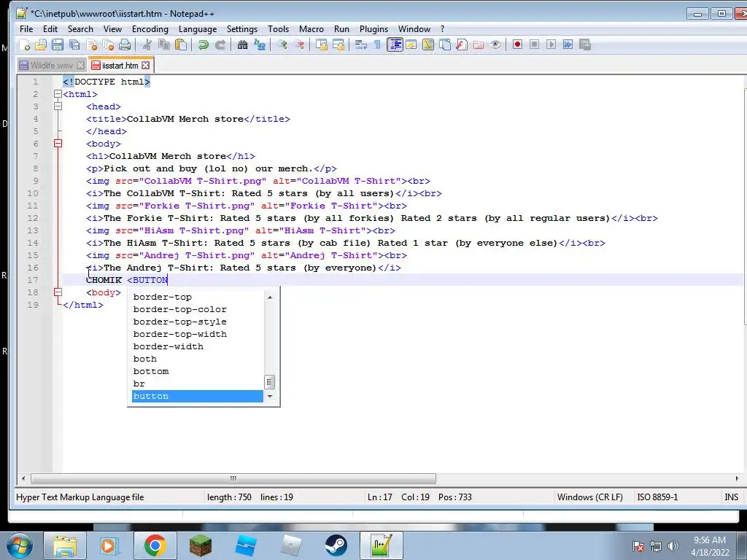Cut selection using the scissors icon
Image resolution: width=747 pixels, height=560 pixels.
click(147, 44)
